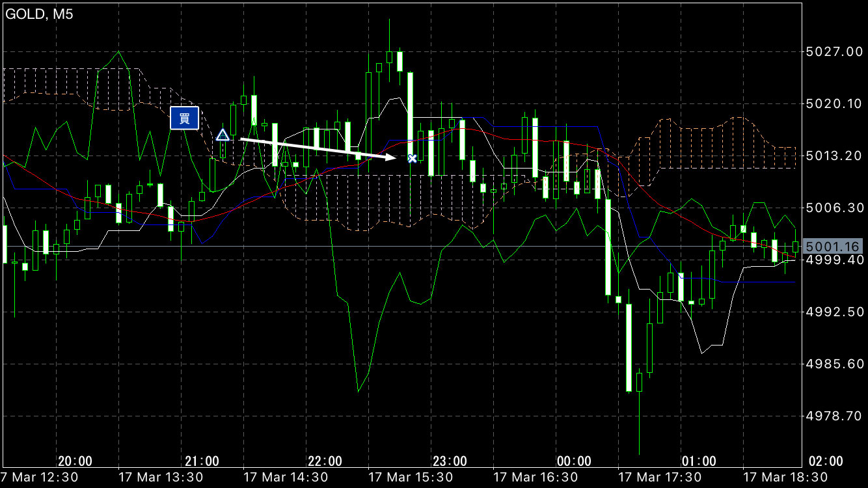
Task: Pick the 5006.30 price level label
Action: pos(833,208)
